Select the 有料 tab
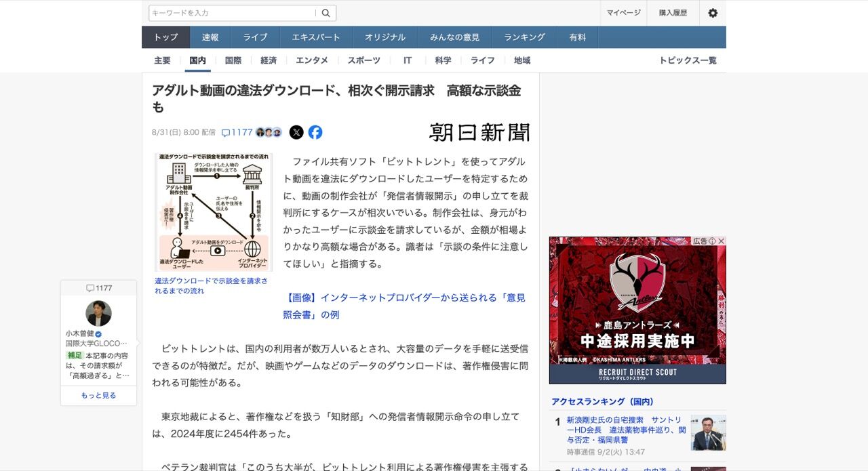868x471 pixels. (x=578, y=37)
